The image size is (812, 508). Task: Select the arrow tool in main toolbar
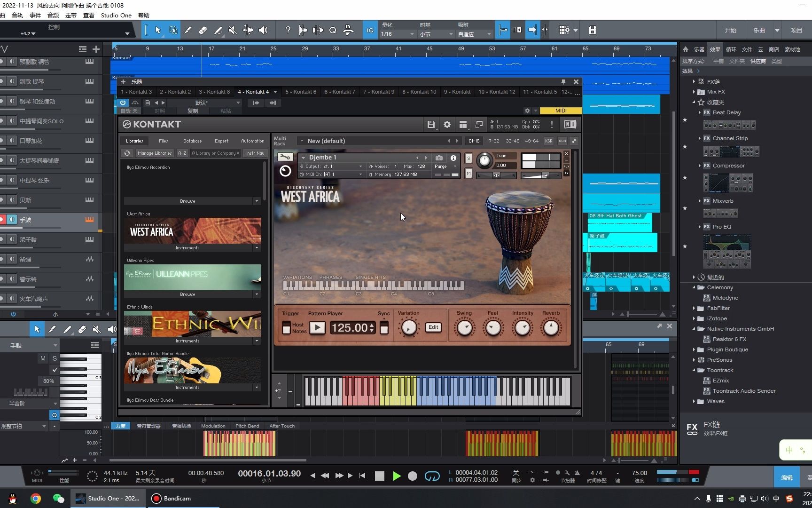pos(158,30)
